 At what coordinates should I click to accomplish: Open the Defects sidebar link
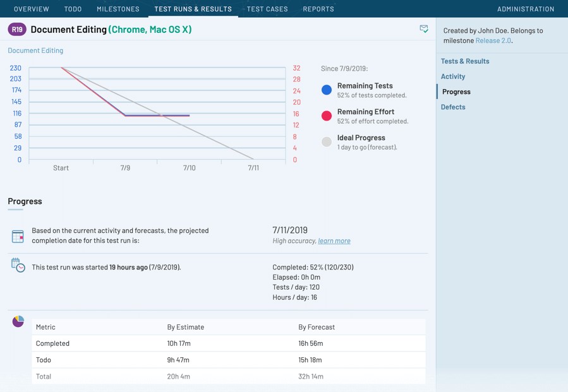453,107
